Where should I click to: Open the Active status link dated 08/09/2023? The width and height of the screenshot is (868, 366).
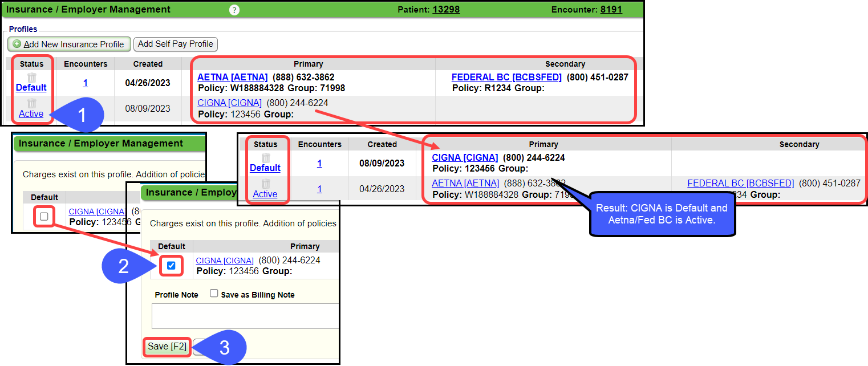[31, 114]
